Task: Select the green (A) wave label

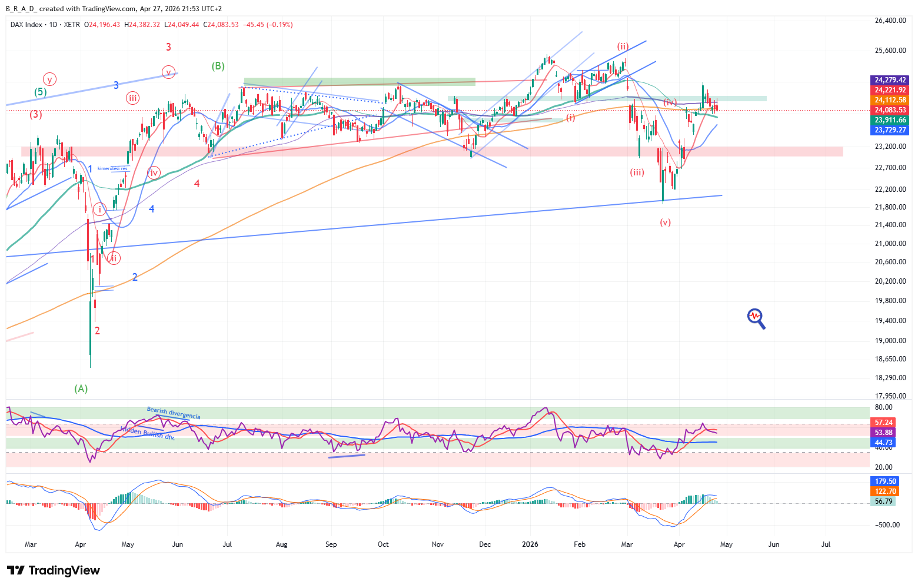Action: point(81,388)
